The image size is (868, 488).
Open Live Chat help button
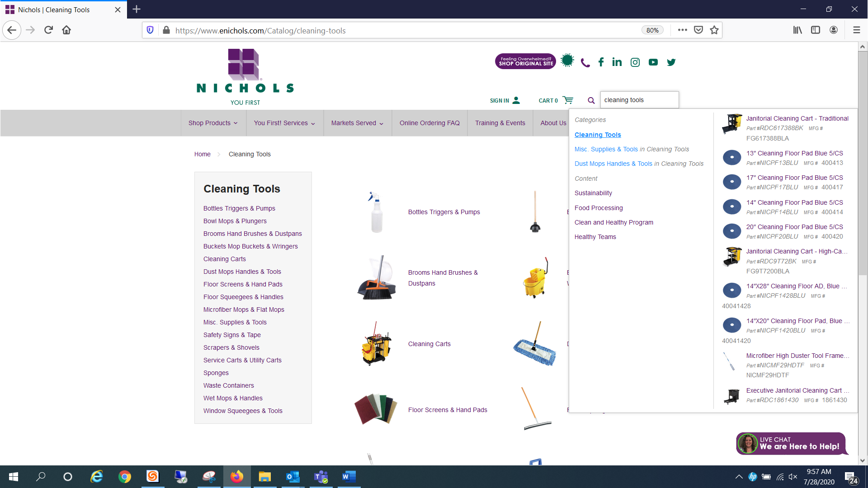[x=792, y=443]
